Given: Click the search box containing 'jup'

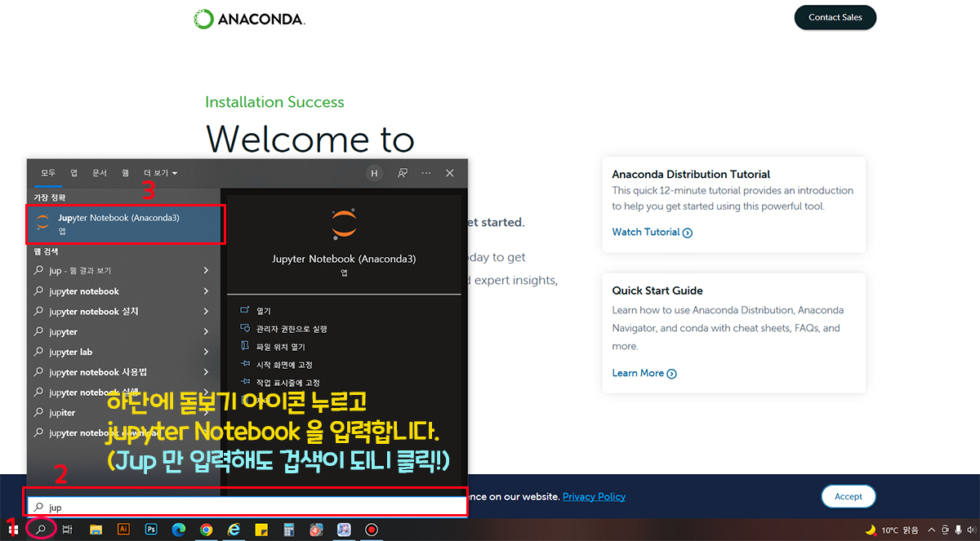Looking at the screenshot, I should click(247, 507).
